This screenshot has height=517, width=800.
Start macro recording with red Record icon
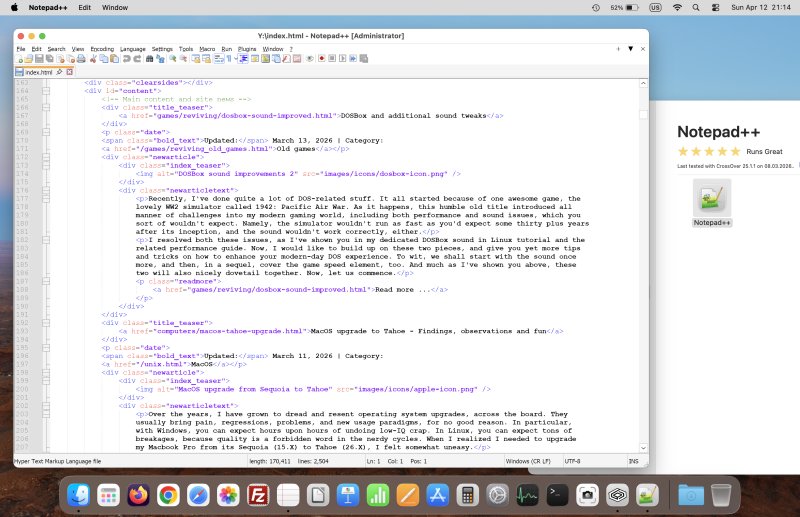pyautogui.click(x=322, y=59)
